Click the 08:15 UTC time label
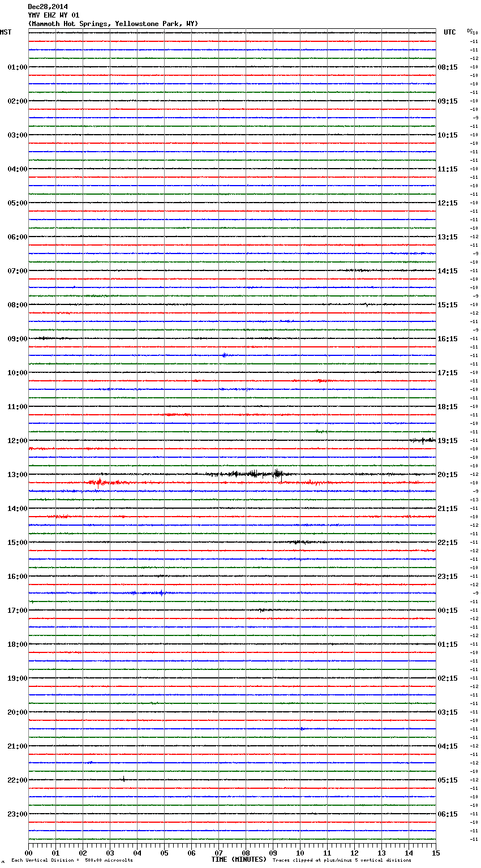 (448, 67)
